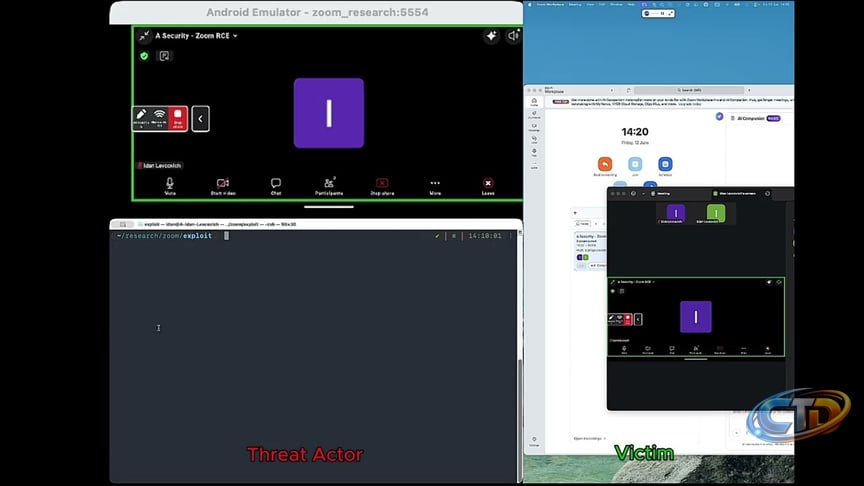Click the Open recordings link

pyautogui.click(x=589, y=439)
